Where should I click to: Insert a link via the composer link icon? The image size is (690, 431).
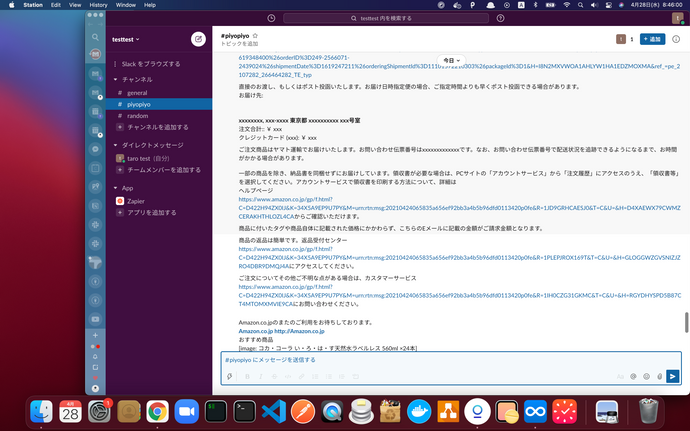click(301, 376)
